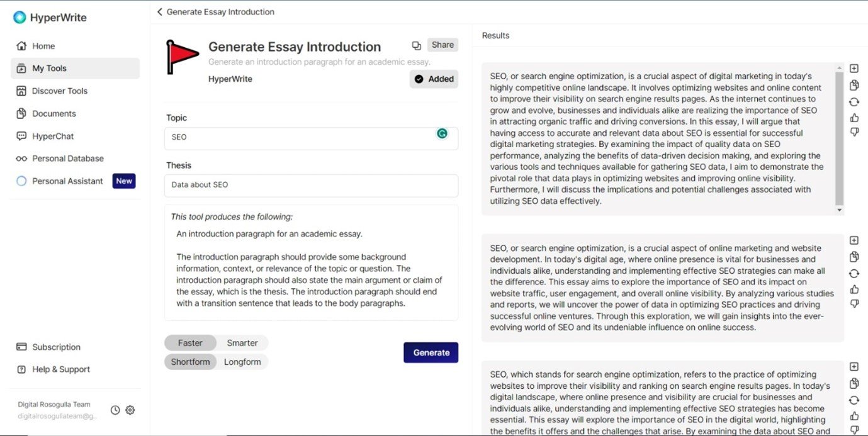Open account settings gear icon
The image size is (868, 436).
coord(130,410)
